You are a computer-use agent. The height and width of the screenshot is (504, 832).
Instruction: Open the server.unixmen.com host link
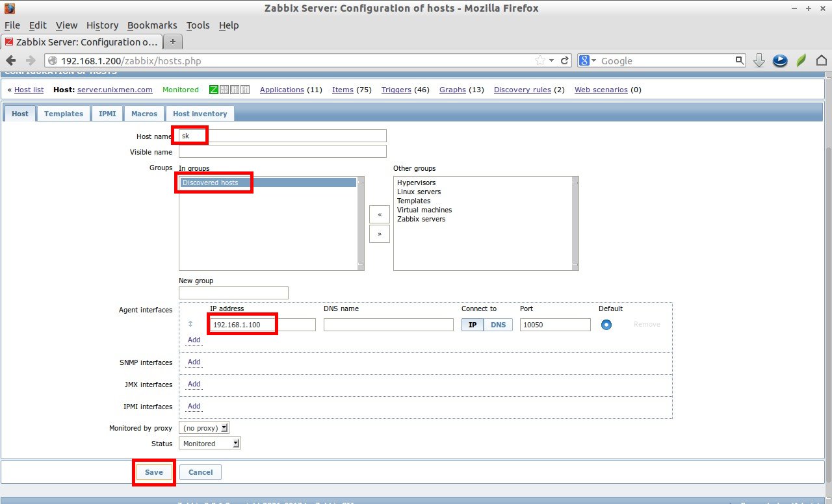[115, 90]
